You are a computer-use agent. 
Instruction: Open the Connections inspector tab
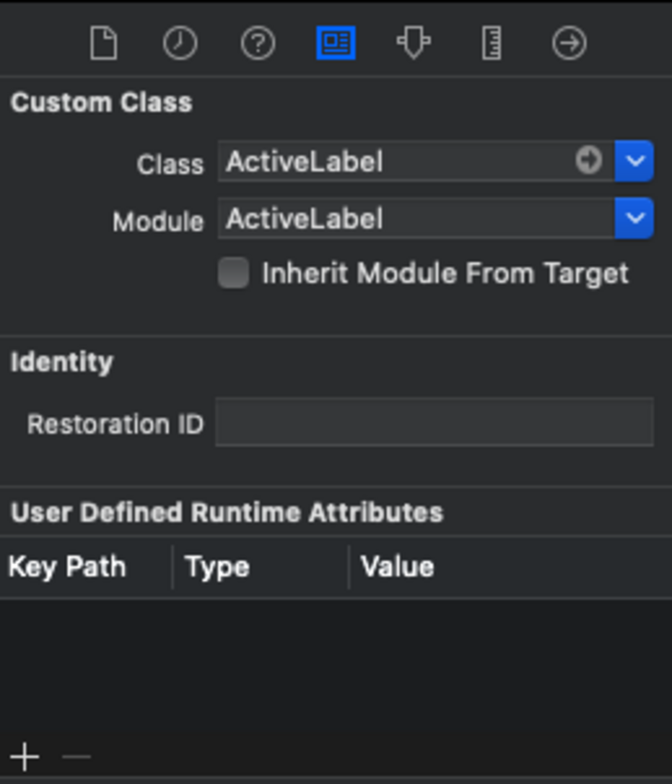(x=569, y=43)
